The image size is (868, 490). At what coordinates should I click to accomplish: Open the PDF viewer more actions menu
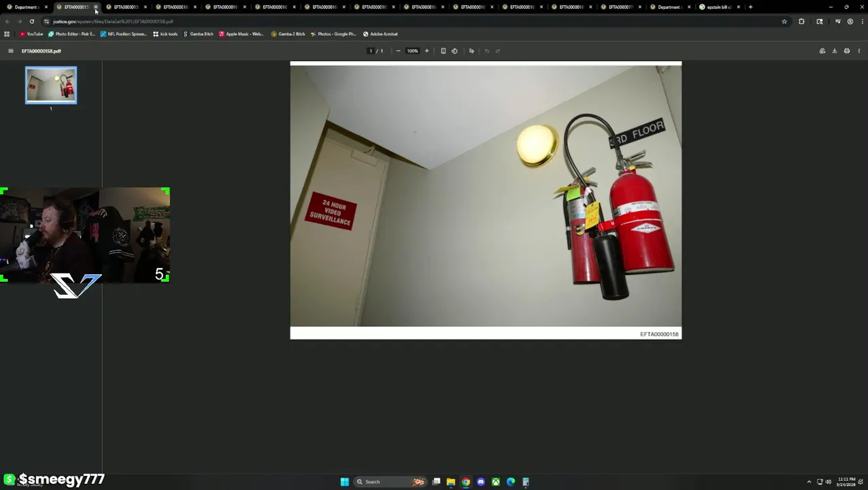(x=858, y=51)
